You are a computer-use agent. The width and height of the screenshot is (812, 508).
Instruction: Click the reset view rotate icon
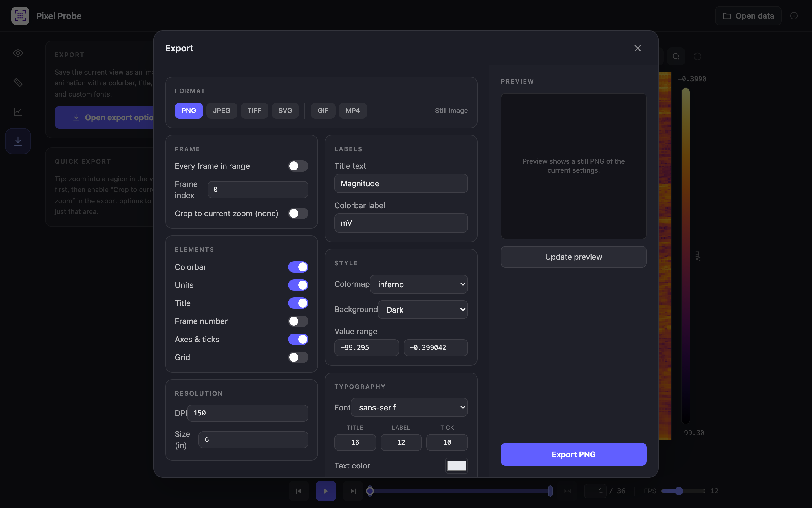[x=698, y=56]
